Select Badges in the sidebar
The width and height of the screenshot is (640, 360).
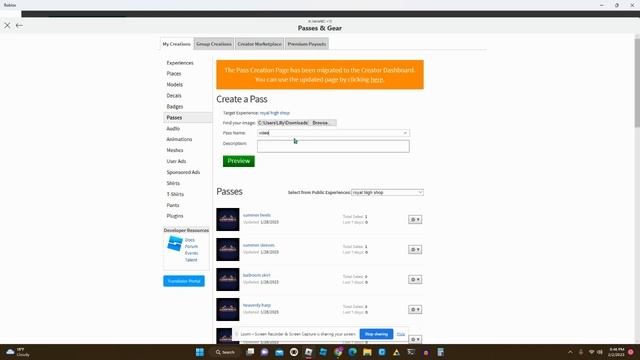[x=175, y=107]
